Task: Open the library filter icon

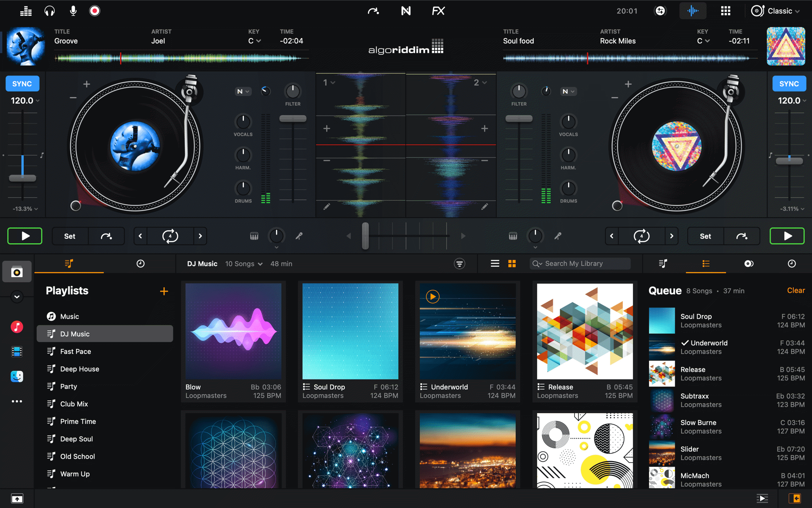Action: (x=459, y=264)
